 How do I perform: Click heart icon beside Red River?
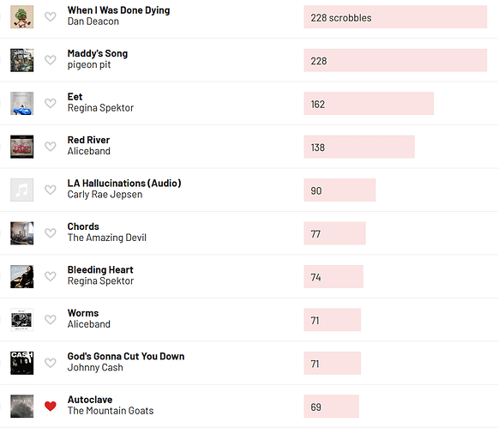(50, 147)
